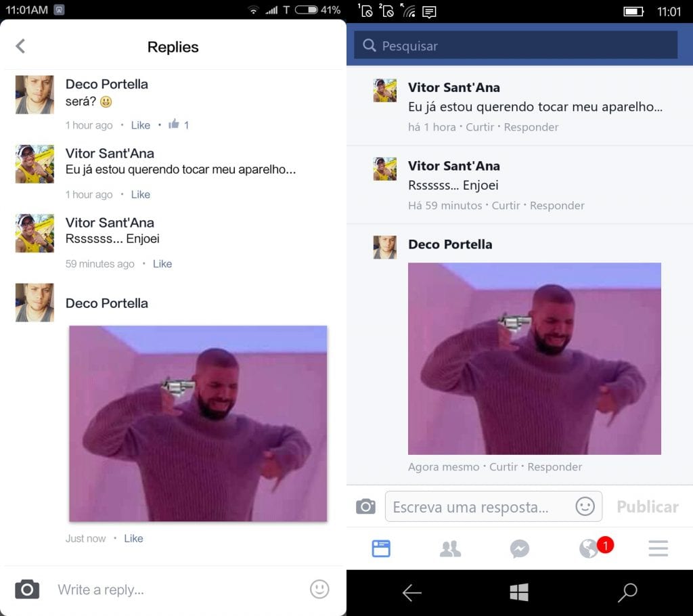This screenshot has width=693, height=616.
Task: Open Drake GIF in left Replies view
Action: [x=198, y=424]
